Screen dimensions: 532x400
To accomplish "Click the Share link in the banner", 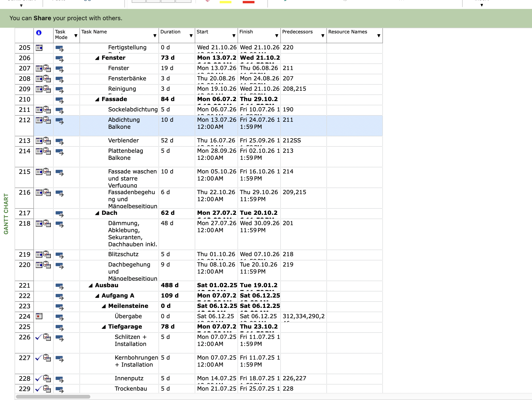I will [42, 18].
